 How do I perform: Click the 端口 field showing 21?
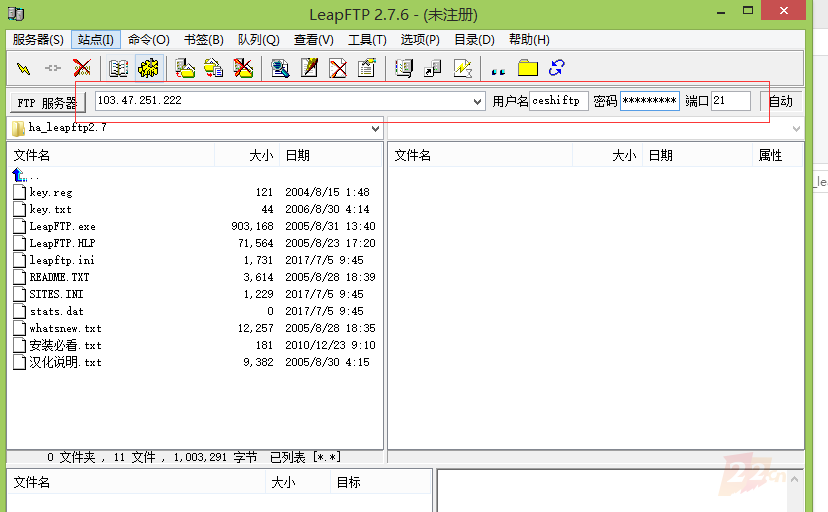[x=731, y=100]
